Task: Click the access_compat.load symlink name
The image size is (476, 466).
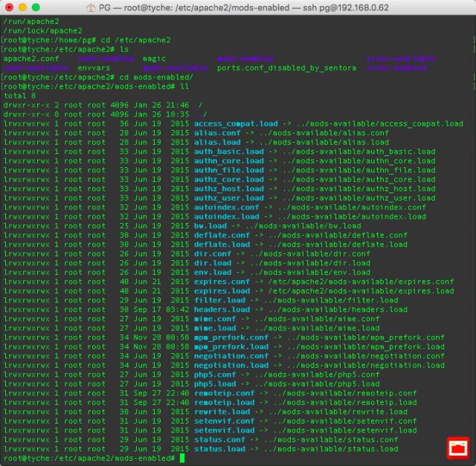Action: coord(236,123)
